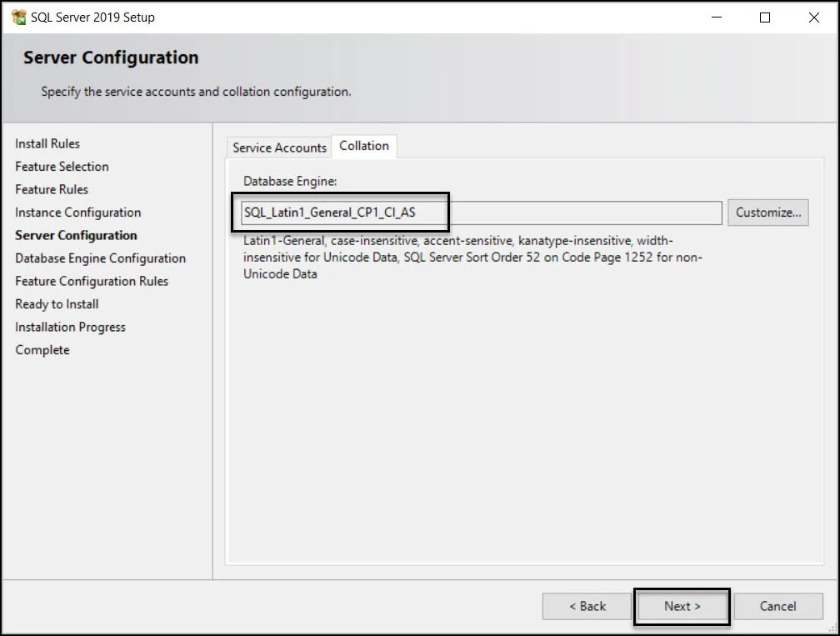The image size is (840, 636).
Task: Open the Customize... collation dialog
Action: point(767,213)
